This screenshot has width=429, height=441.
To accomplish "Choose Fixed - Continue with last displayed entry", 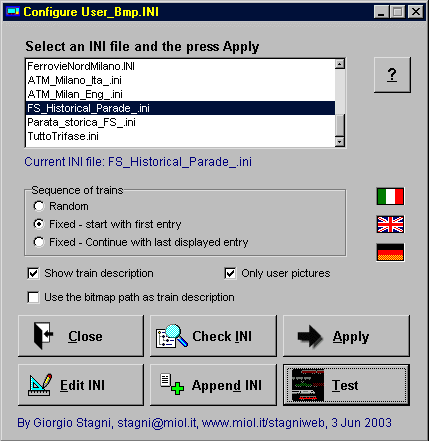I will point(39,242).
